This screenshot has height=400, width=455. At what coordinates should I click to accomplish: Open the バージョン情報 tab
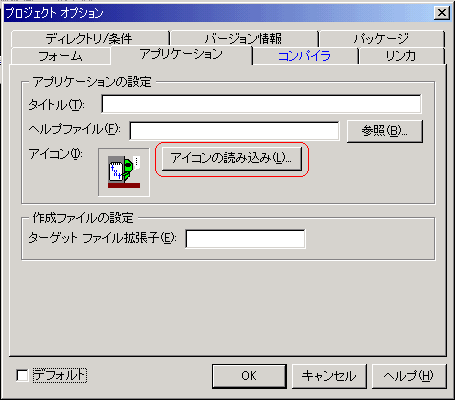[243, 39]
